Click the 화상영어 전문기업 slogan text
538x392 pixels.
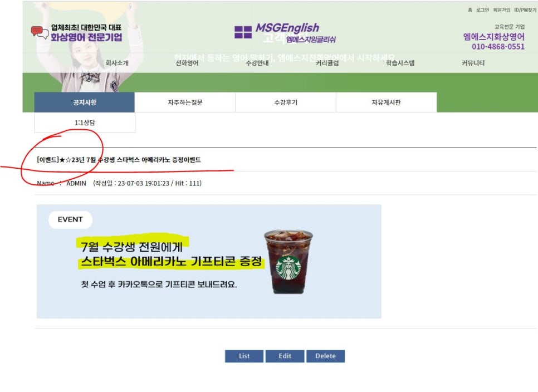pos(86,37)
